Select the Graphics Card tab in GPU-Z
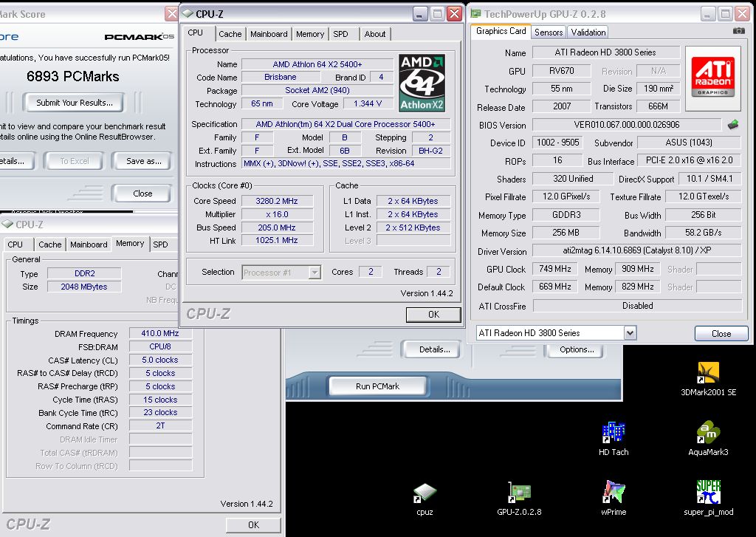The height and width of the screenshot is (537, 756). click(501, 31)
